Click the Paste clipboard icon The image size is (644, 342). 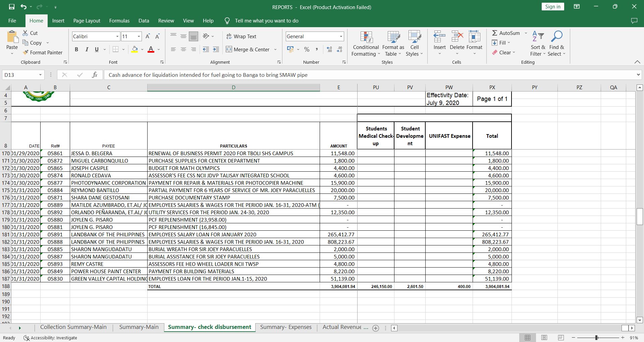(12, 37)
